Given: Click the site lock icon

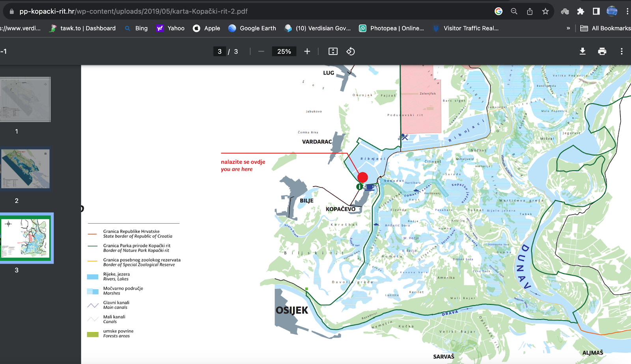Looking at the screenshot, I should [11, 11].
